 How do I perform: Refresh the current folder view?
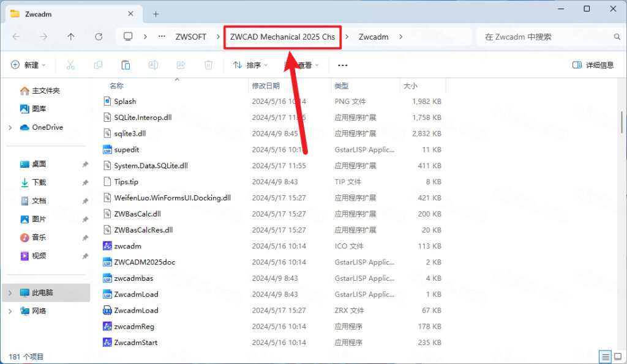pos(99,37)
